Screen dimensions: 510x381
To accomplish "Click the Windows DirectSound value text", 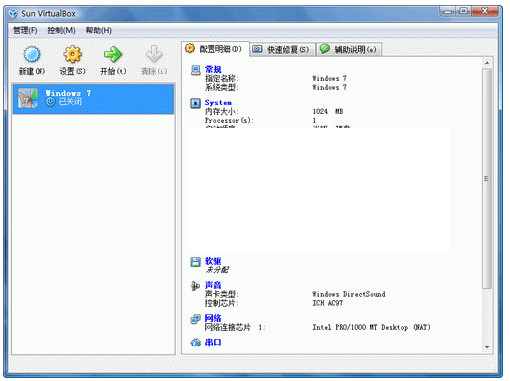I will coord(349,294).
